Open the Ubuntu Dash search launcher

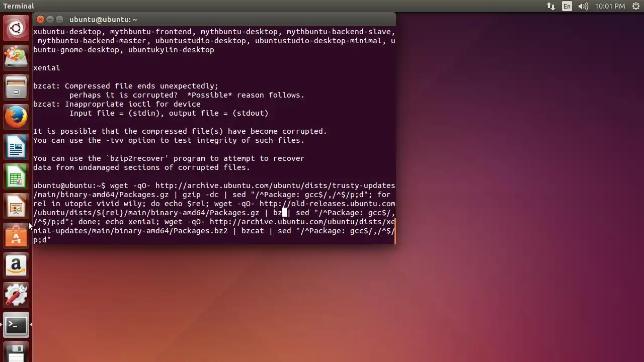coord(16,28)
